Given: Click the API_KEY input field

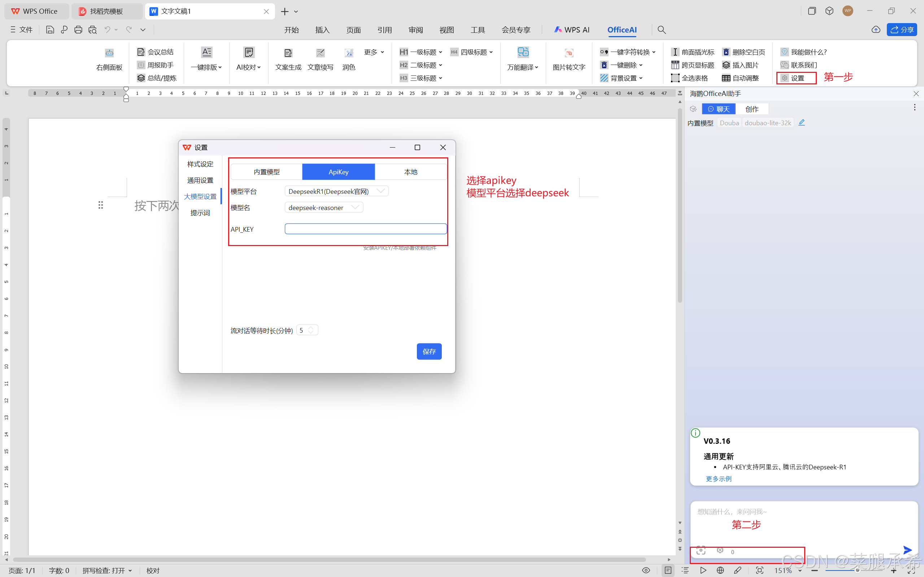Looking at the screenshot, I should point(366,229).
